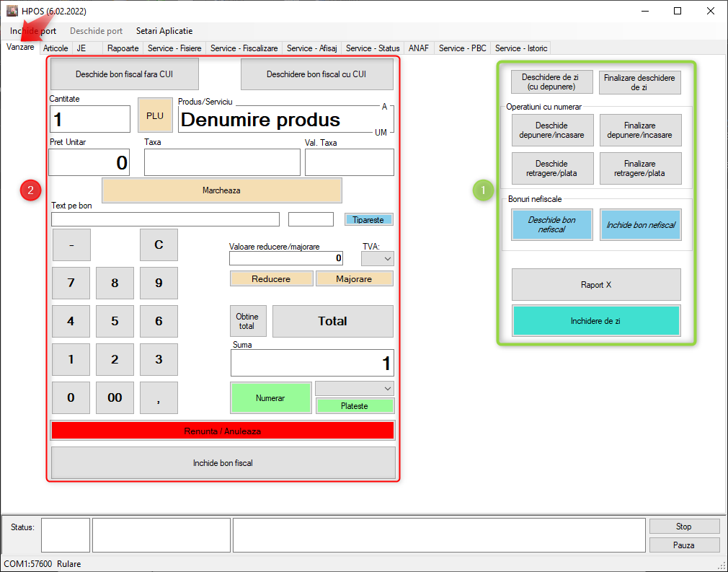Click keypad digit 4
Screen dimensions: 728x572
[x=71, y=321]
